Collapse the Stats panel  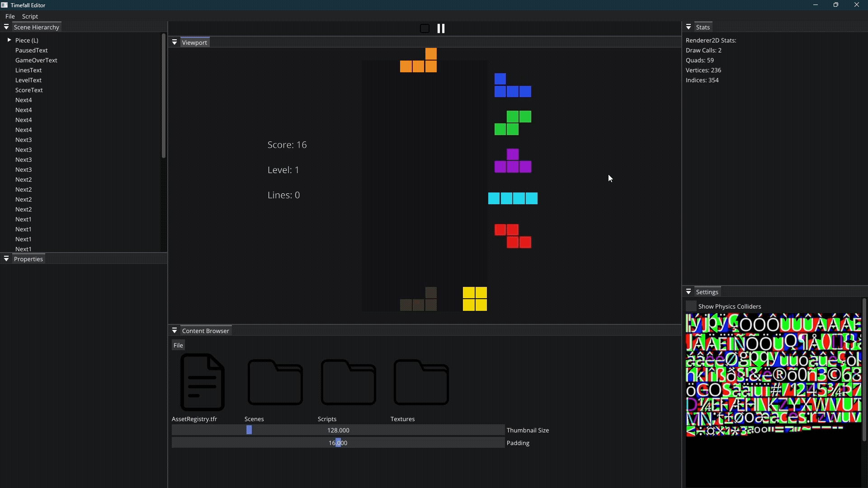coord(689,27)
